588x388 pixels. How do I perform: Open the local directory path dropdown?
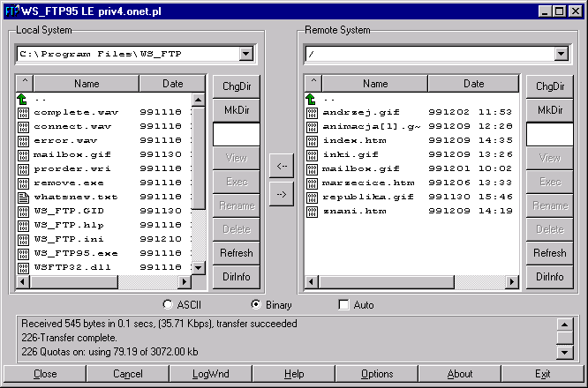tap(245, 55)
